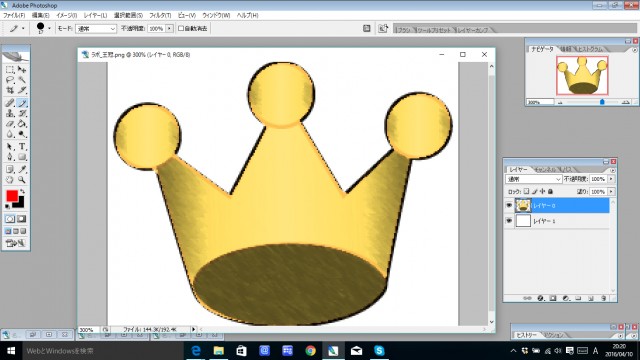Select the Zoom magnifier tool
The image size is (640, 360).
point(22,180)
